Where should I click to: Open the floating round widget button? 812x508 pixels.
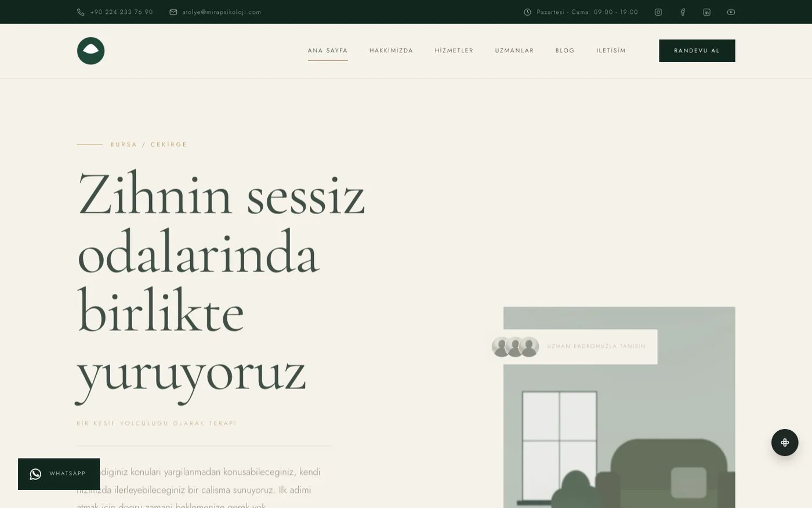(x=785, y=442)
